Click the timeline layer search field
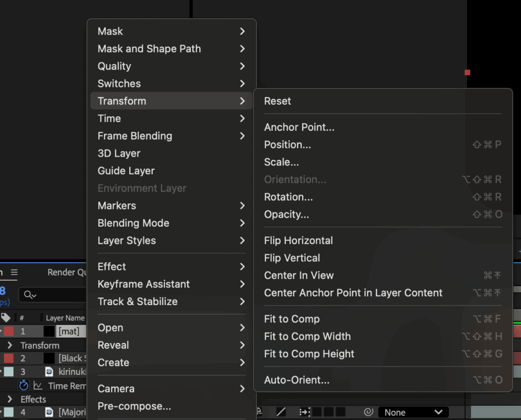This screenshot has height=420, width=521. point(56,295)
